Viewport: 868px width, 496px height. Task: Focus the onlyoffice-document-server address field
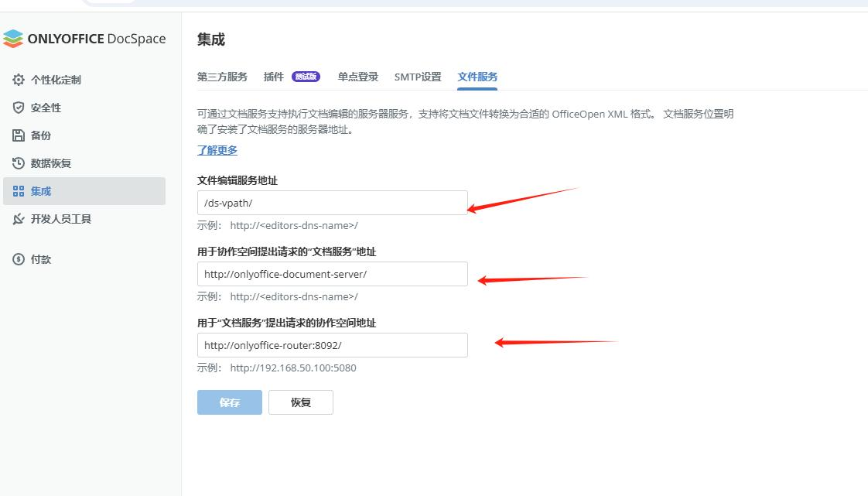332,274
